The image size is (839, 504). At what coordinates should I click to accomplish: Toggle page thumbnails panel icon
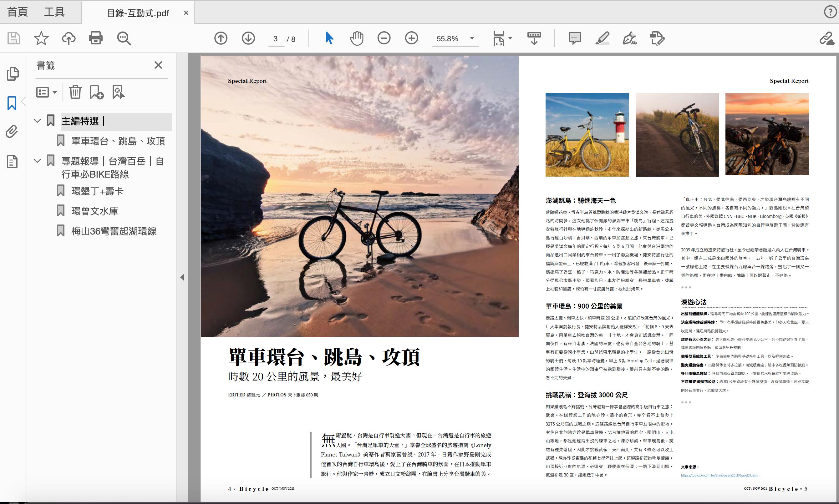[x=12, y=74]
